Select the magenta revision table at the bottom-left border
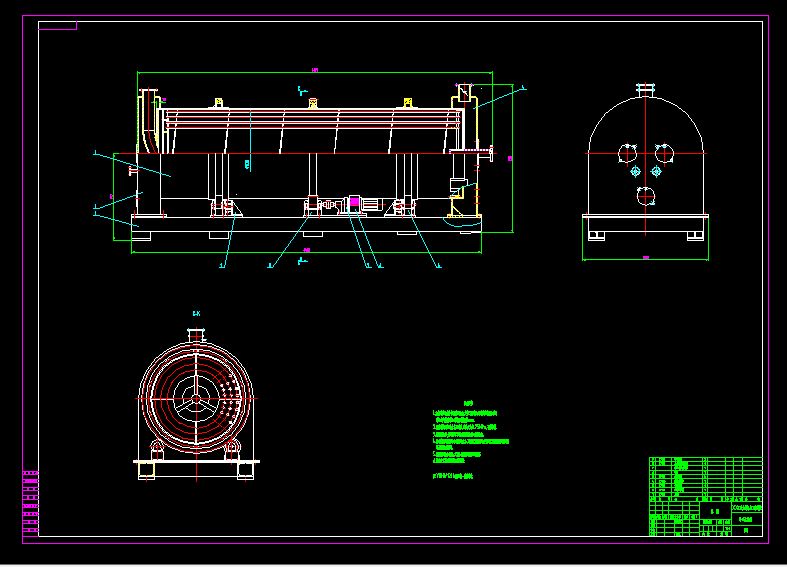Image resolution: width=787 pixels, height=567 pixels. (30, 505)
